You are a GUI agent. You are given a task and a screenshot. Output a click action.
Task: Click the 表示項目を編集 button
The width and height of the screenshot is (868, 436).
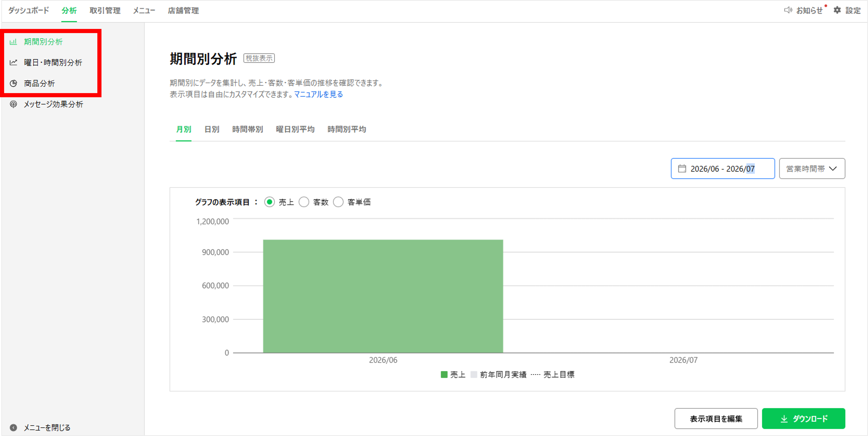[716, 418]
